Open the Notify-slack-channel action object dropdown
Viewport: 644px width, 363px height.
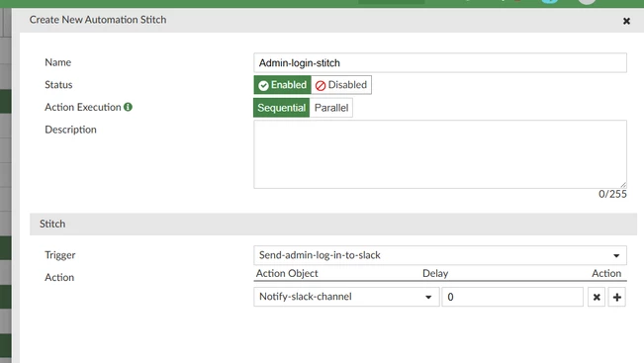tap(346, 297)
